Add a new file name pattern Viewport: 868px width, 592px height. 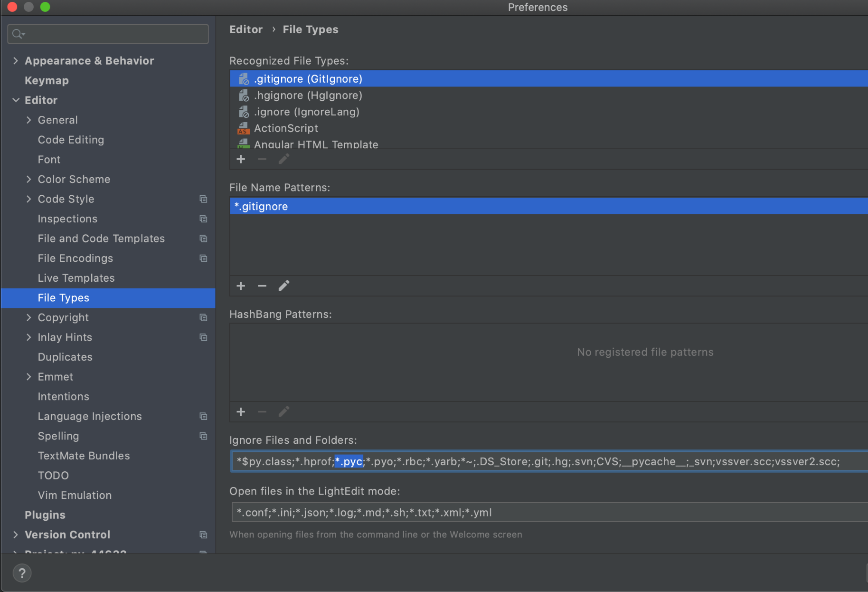pos(241,286)
